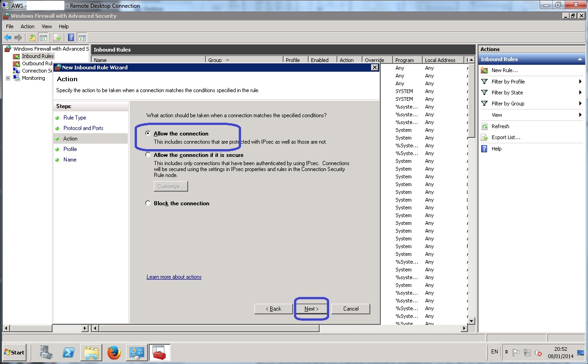Click the Back button in the wizard
The height and width of the screenshot is (364, 588).
coord(273,309)
